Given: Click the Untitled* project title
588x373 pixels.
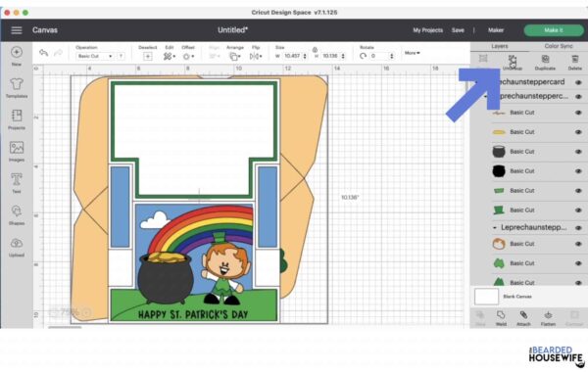Looking at the screenshot, I should [x=233, y=30].
